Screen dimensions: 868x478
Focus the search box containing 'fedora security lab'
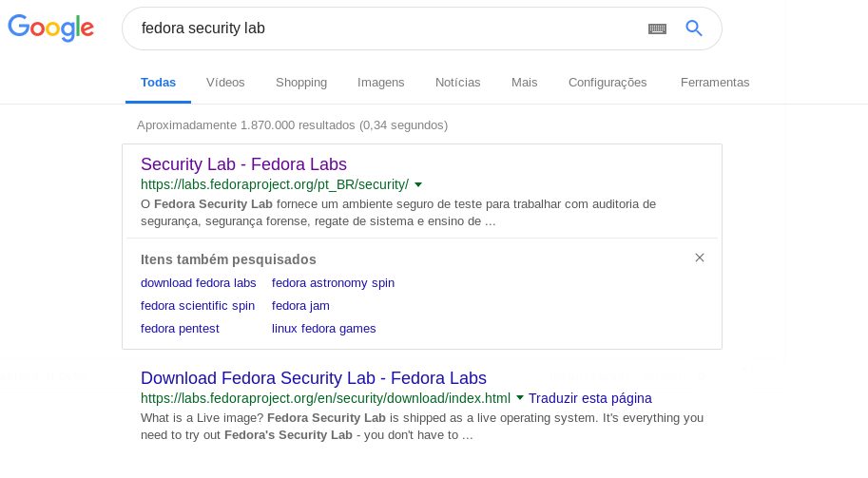(x=388, y=29)
